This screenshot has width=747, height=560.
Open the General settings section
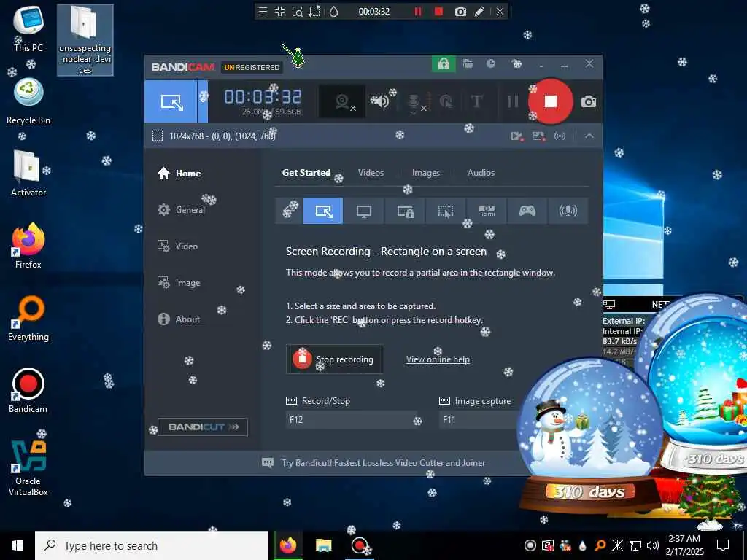click(181, 209)
